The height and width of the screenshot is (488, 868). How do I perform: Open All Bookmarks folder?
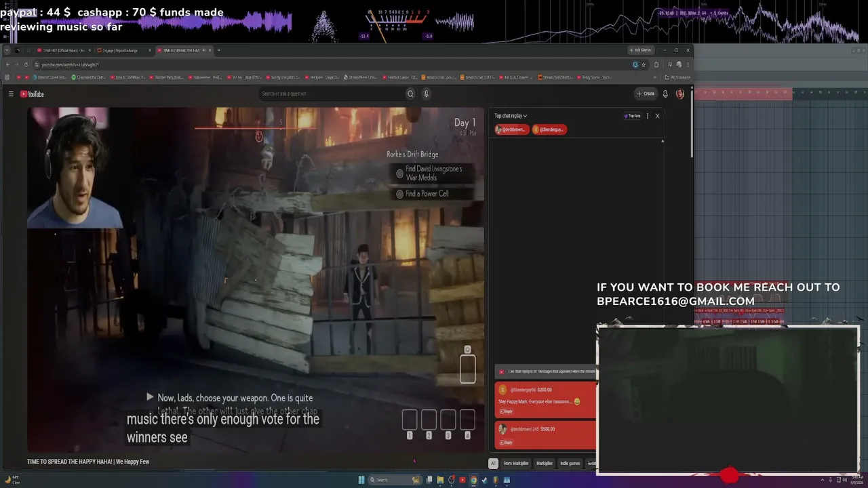coord(677,77)
